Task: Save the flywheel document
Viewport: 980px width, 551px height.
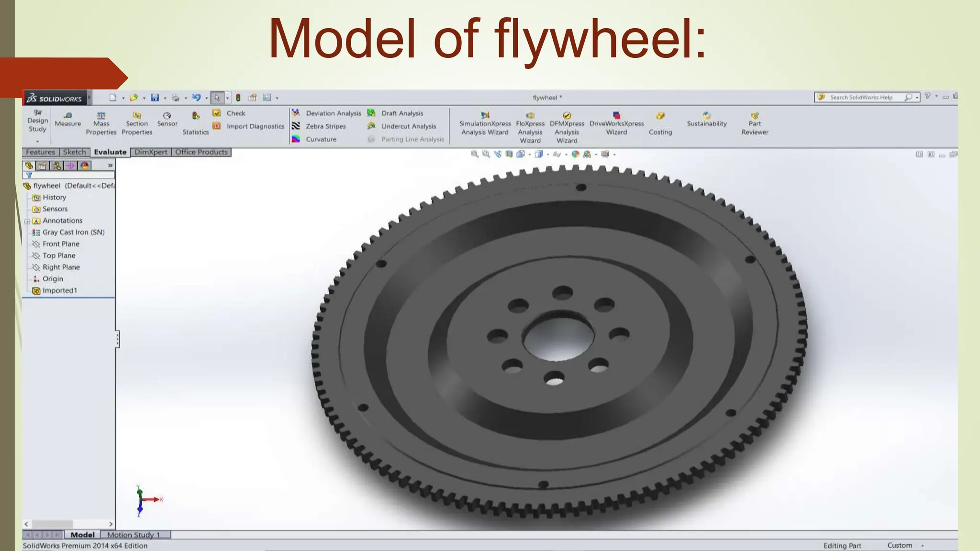Action: point(155,98)
